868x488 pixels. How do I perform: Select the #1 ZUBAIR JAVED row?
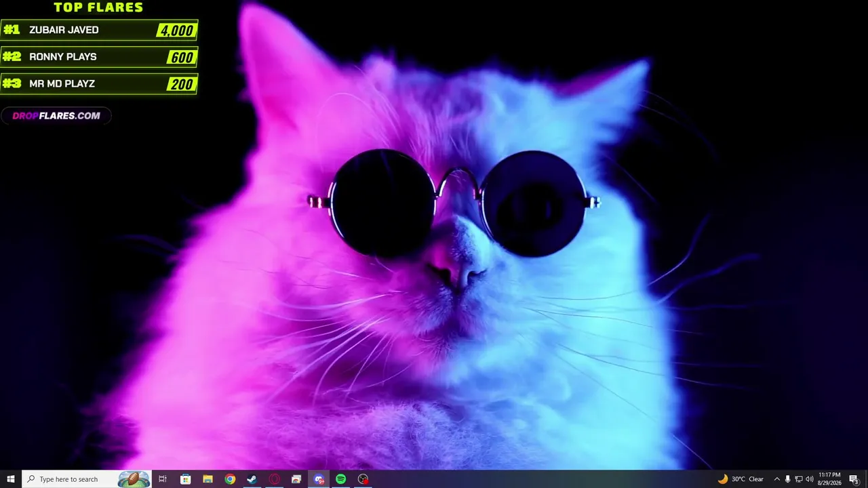99,30
